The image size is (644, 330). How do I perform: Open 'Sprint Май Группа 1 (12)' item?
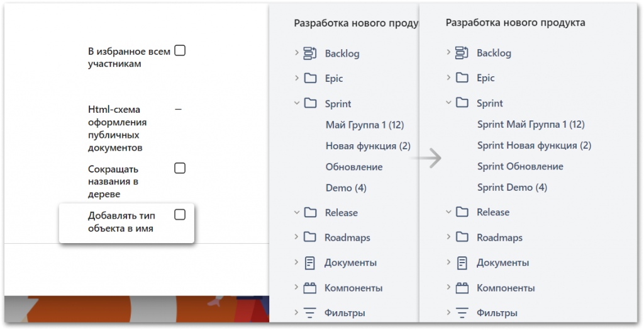tap(531, 125)
